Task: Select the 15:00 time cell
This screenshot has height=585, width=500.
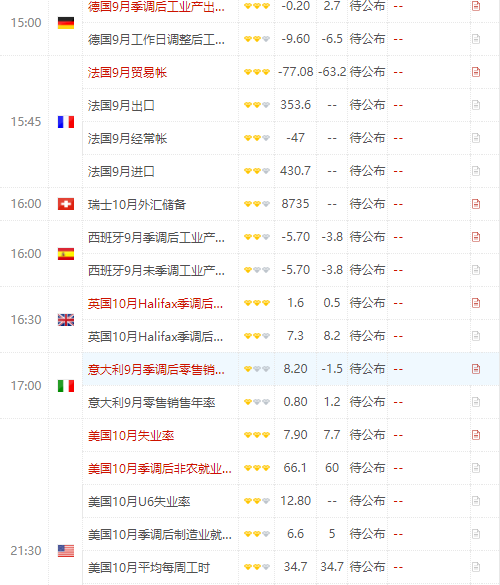Action: click(x=26, y=23)
